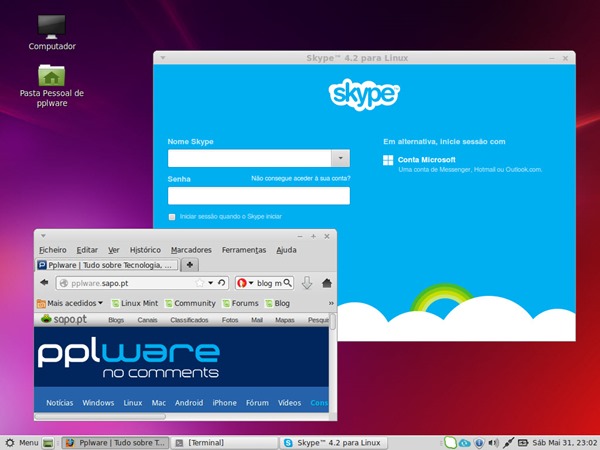The image size is (600, 450).
Task: Click show desktop icon beside Menu
Action: pos(48,443)
